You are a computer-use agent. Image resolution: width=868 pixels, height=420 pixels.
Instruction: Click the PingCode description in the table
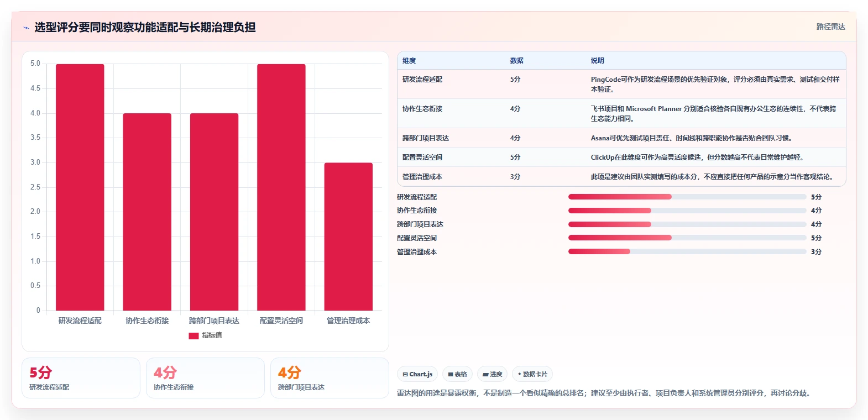click(x=715, y=85)
